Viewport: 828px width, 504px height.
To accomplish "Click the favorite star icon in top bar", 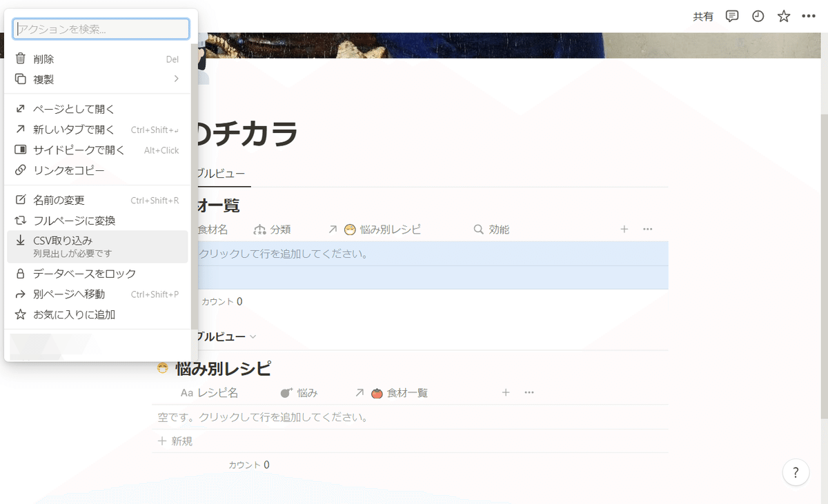I will pos(784,16).
